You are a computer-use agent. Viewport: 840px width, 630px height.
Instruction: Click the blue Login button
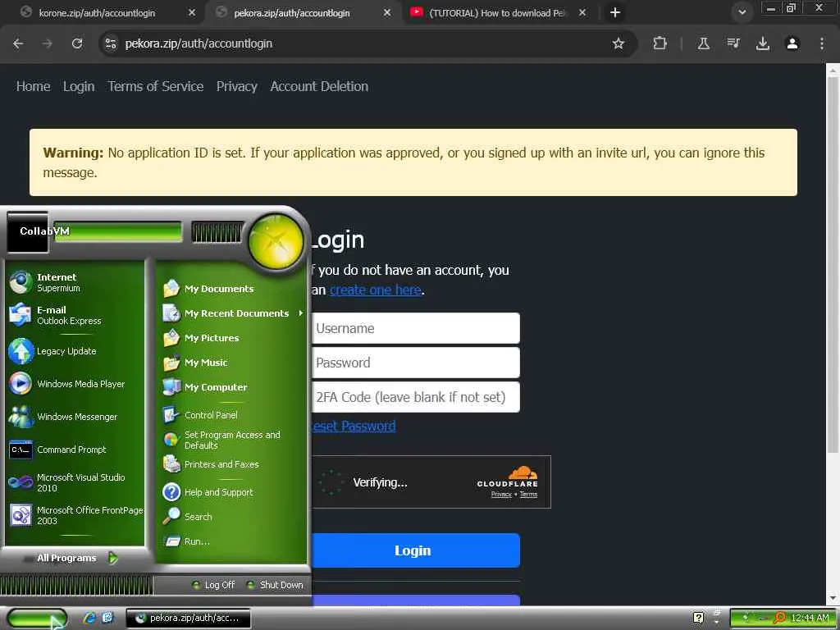point(416,550)
